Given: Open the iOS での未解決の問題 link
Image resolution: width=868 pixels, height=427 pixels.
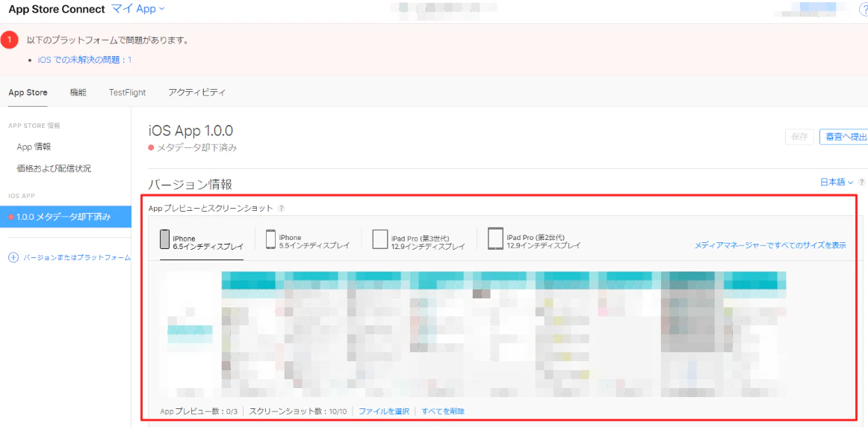Looking at the screenshot, I should [x=84, y=60].
